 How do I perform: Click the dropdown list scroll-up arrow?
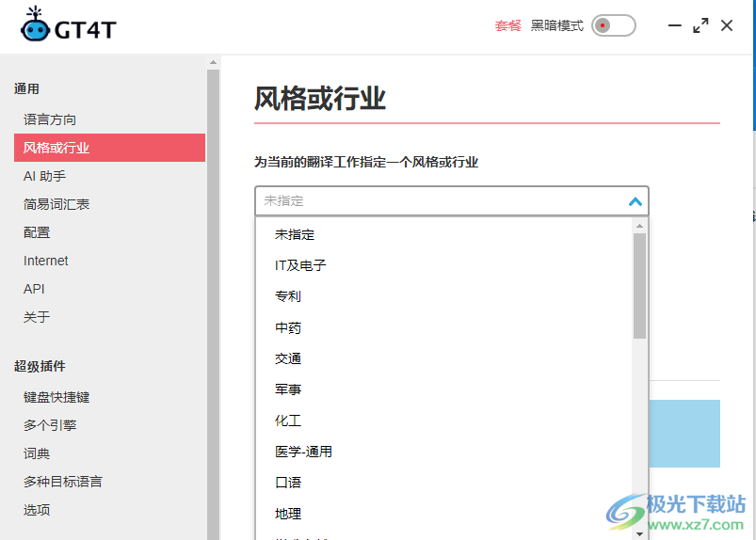click(639, 226)
